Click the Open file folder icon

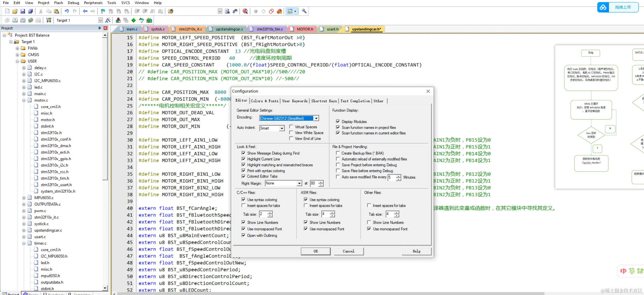15,11
